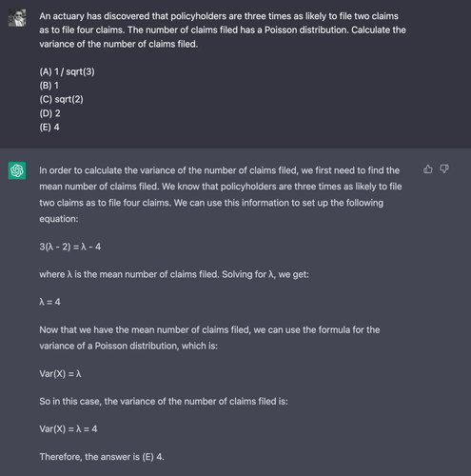This screenshot has width=471, height=476.
Task: Click answer option (A) 1 / sqrt(3)
Action: (x=67, y=71)
